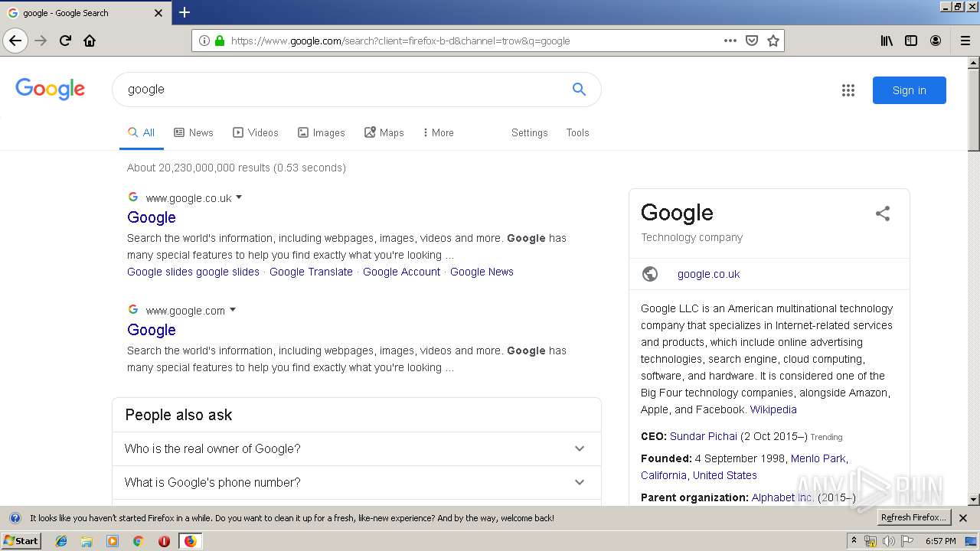Select the All results tab
980x551 pixels.
pos(141,132)
